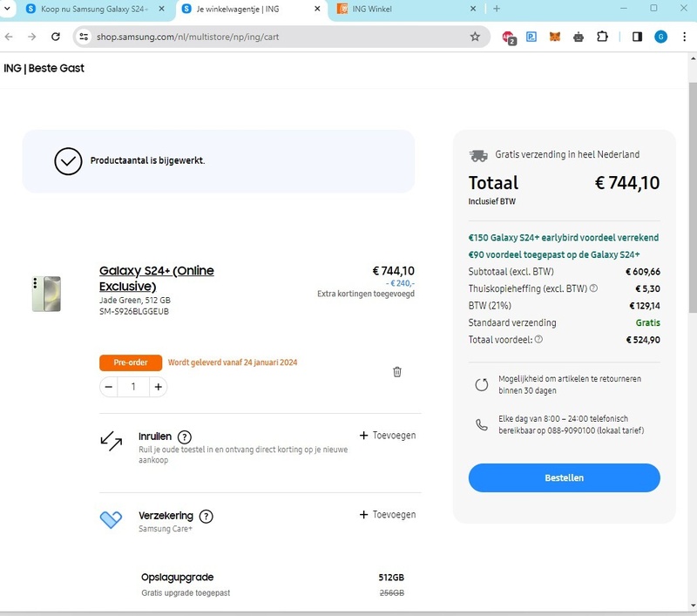Open the browser extensions puzzle icon
The height and width of the screenshot is (616, 697).
(602, 37)
